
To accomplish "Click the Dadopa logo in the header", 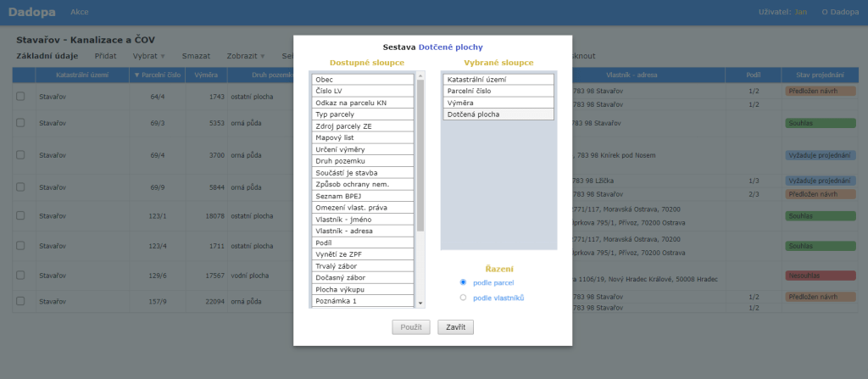I will 31,12.
